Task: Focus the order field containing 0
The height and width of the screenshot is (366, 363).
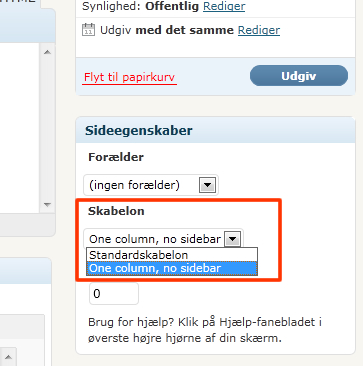Action: (114, 294)
